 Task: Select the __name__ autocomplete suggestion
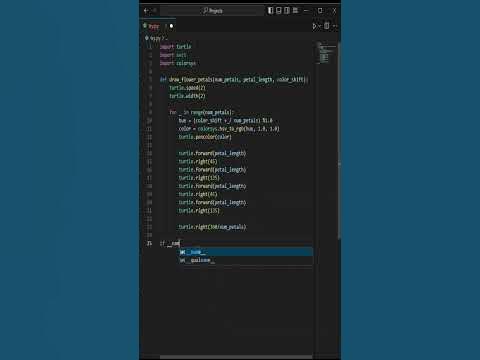246,252
